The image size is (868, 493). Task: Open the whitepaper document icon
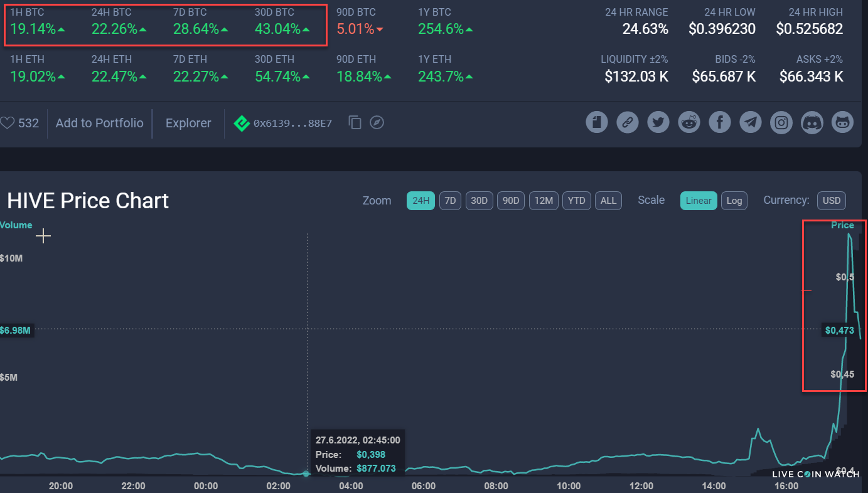(x=597, y=122)
